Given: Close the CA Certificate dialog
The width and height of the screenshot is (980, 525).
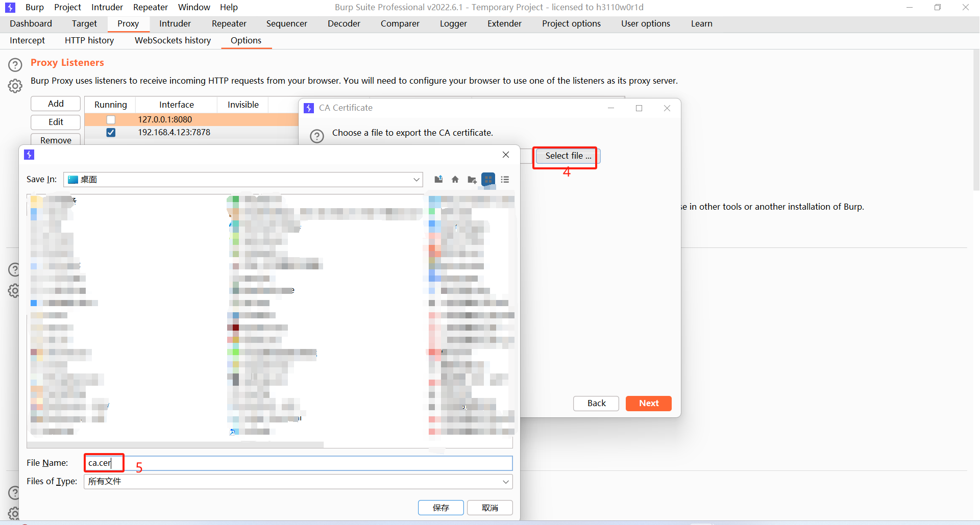Looking at the screenshot, I should tap(667, 108).
